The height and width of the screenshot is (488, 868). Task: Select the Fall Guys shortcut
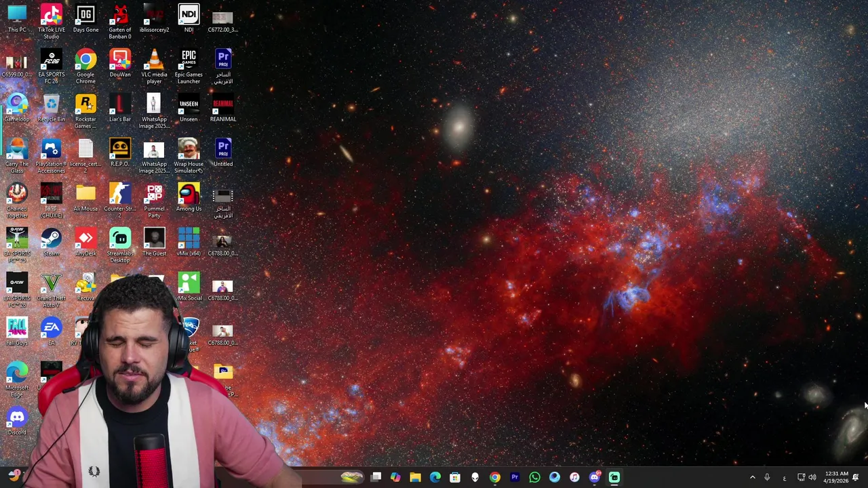17,331
